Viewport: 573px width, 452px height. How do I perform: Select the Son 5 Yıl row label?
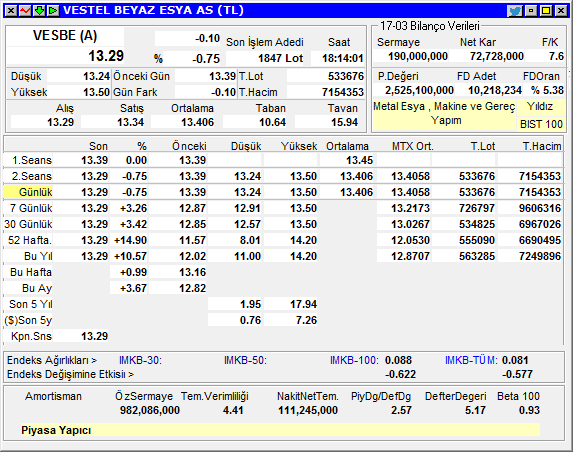click(x=31, y=304)
